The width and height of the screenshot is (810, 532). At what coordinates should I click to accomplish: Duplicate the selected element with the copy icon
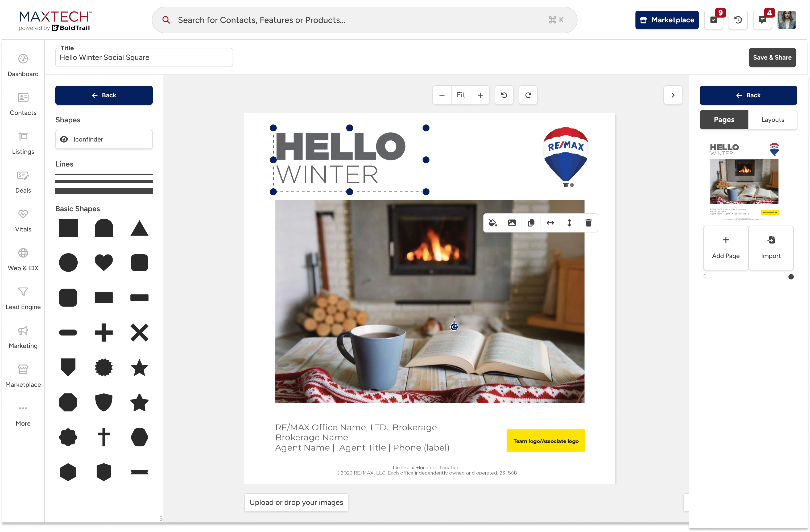click(x=531, y=223)
